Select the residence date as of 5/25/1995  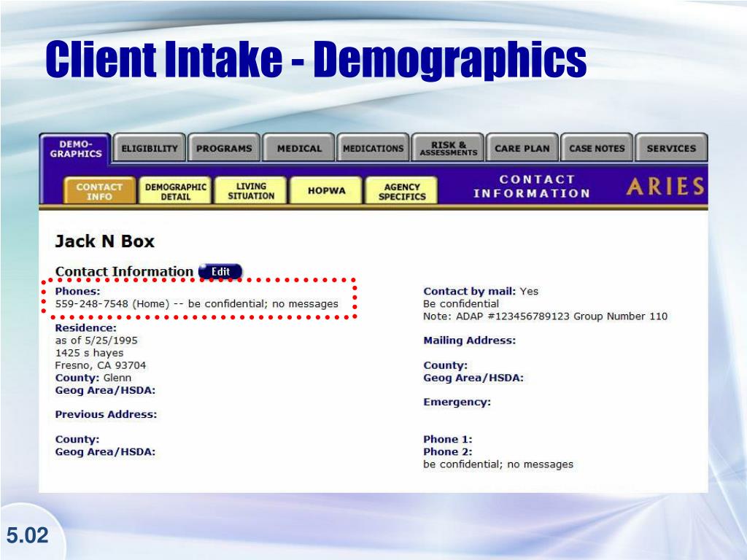[96, 341]
